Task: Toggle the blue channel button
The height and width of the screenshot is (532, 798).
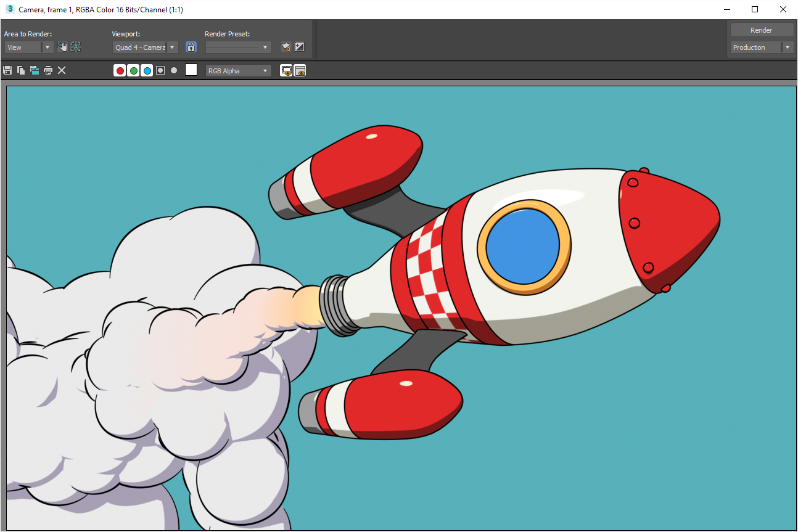Action: [147, 70]
